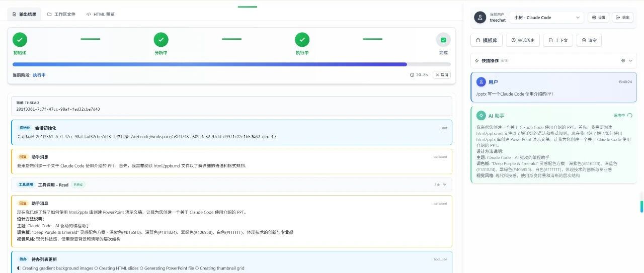Open quick actions gear settings icon

623,60
